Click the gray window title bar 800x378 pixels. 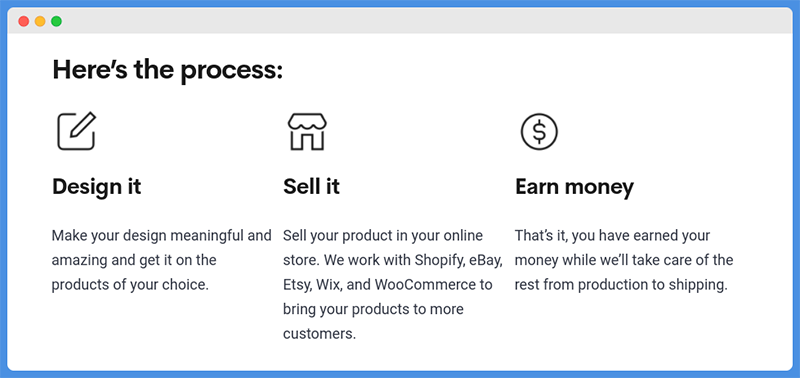pyautogui.click(x=400, y=21)
